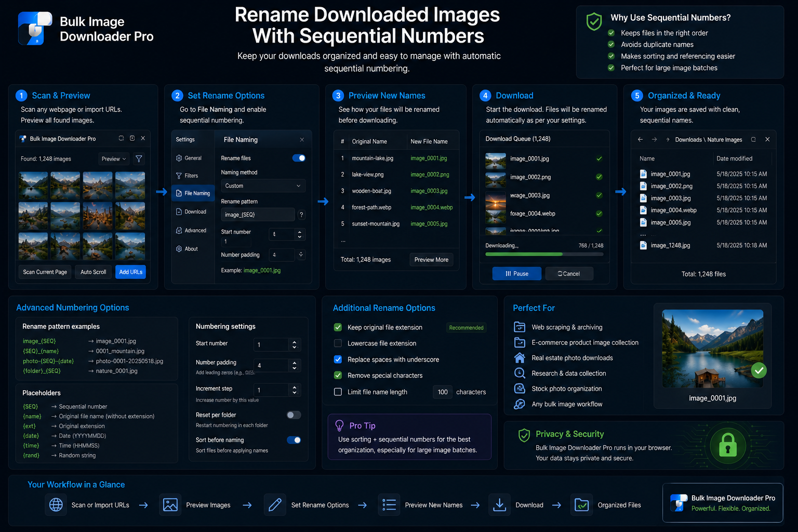This screenshot has width=798, height=532.
Task: Expand the Naming method Custom dropdown
Action: [263, 185]
